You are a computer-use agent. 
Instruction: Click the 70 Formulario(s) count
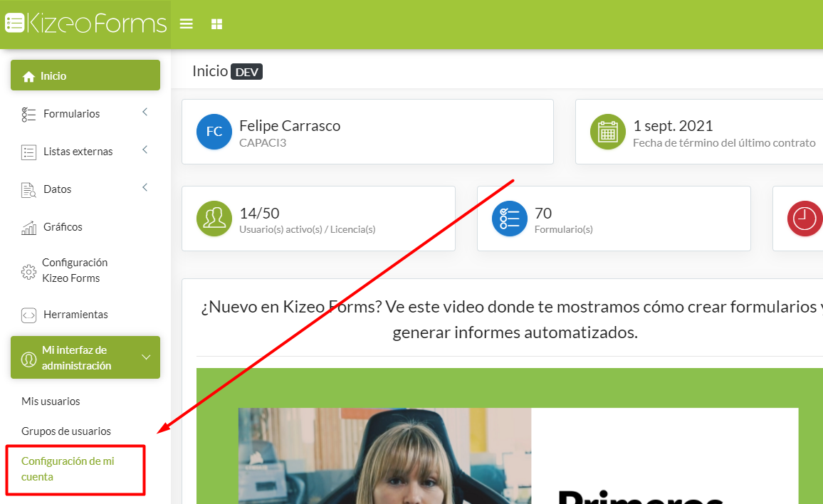(x=543, y=213)
